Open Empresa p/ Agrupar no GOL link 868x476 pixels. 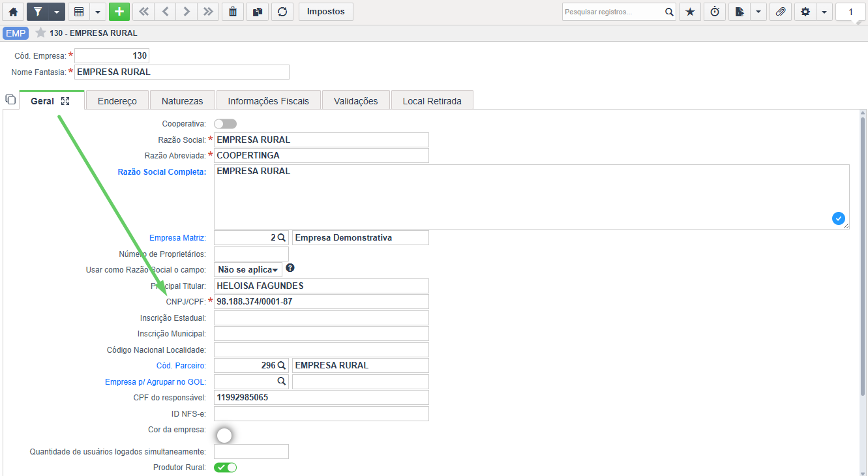[155, 381]
